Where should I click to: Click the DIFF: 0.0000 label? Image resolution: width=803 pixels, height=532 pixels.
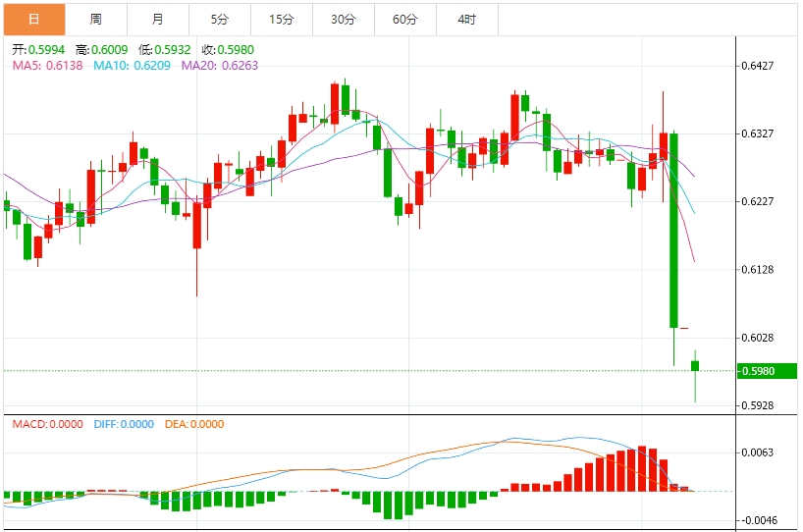click(124, 424)
